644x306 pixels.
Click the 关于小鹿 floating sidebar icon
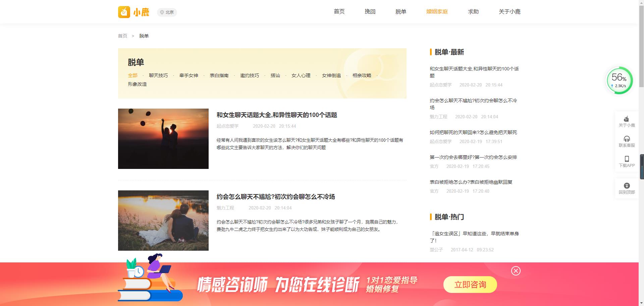pos(627,121)
